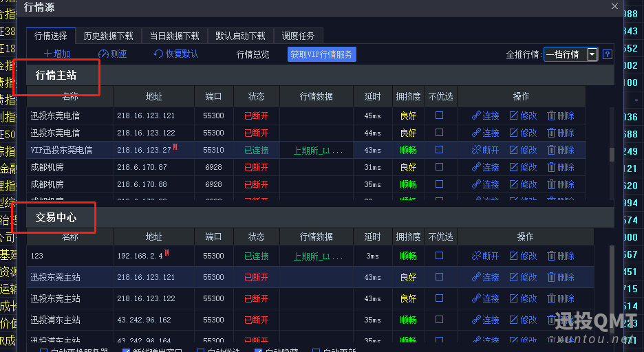Click the 55310 port cell
The image size is (644, 352).
(213, 150)
